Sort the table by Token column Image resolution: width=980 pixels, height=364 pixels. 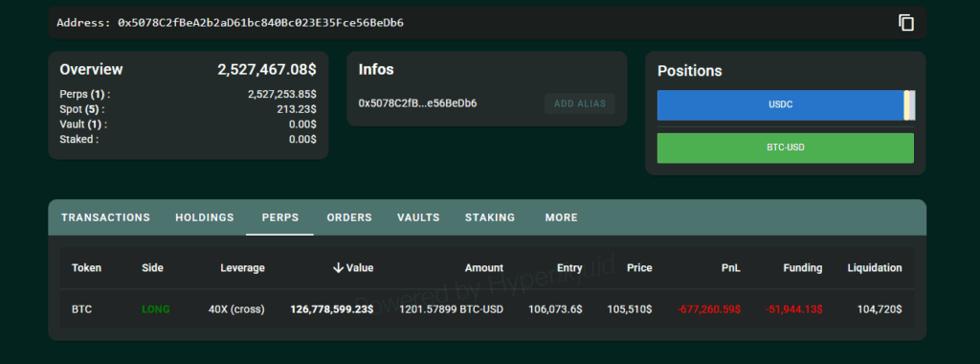86,267
